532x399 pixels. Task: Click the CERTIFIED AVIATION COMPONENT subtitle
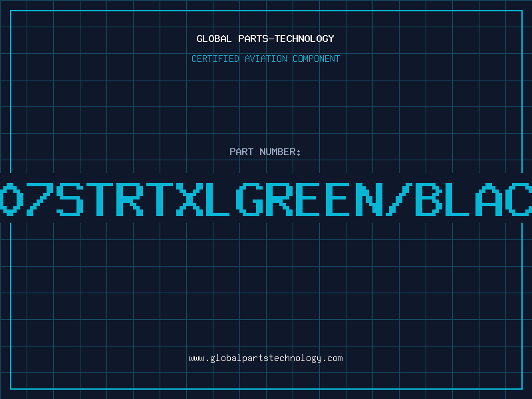tap(265, 59)
